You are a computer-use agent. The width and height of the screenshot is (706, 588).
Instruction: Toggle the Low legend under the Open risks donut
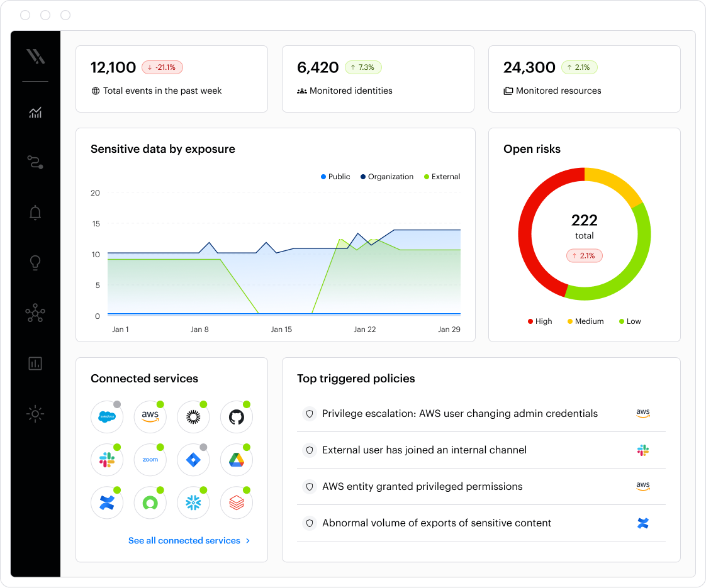[x=629, y=321]
